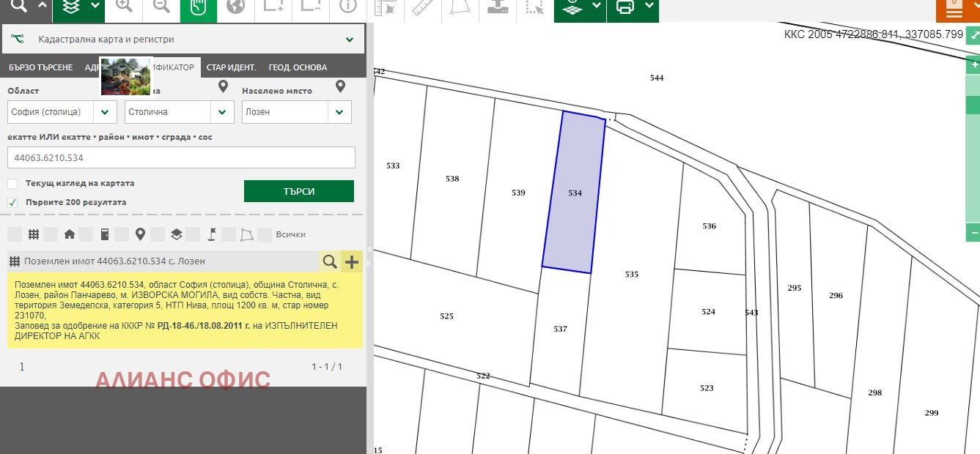Open the Област 'София (столица)' dropdown
Viewport: 980px width, 454px height.
106,112
